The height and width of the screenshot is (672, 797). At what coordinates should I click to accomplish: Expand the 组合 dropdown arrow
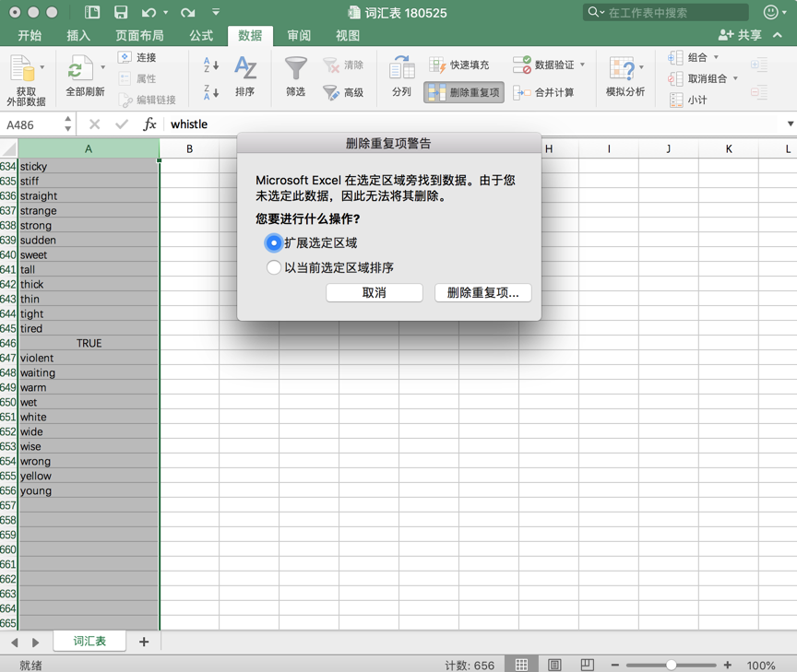[x=716, y=57]
